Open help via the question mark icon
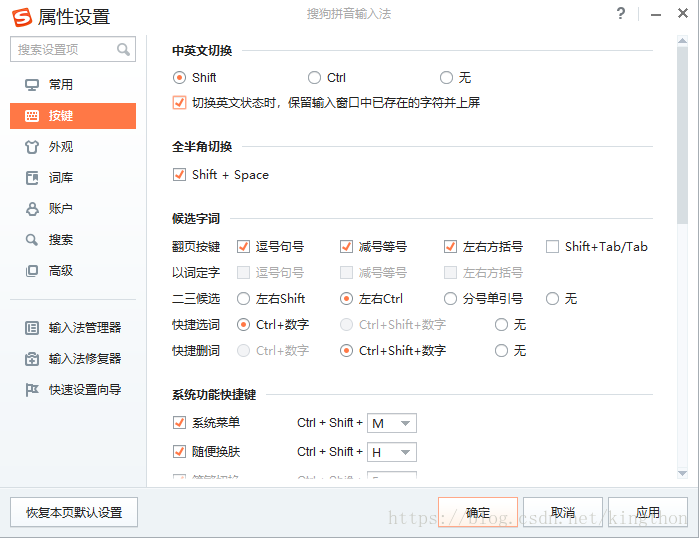The width and height of the screenshot is (699, 538). coord(621,13)
